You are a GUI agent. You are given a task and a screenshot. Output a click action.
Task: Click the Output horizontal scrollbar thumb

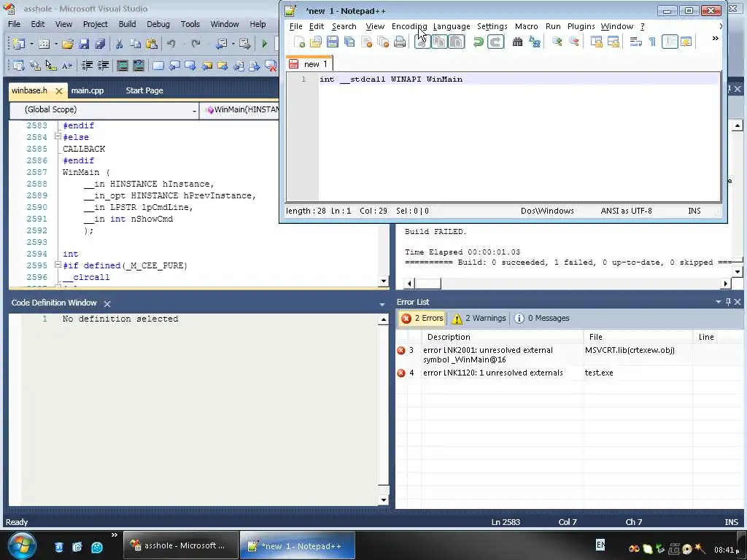pos(427,284)
